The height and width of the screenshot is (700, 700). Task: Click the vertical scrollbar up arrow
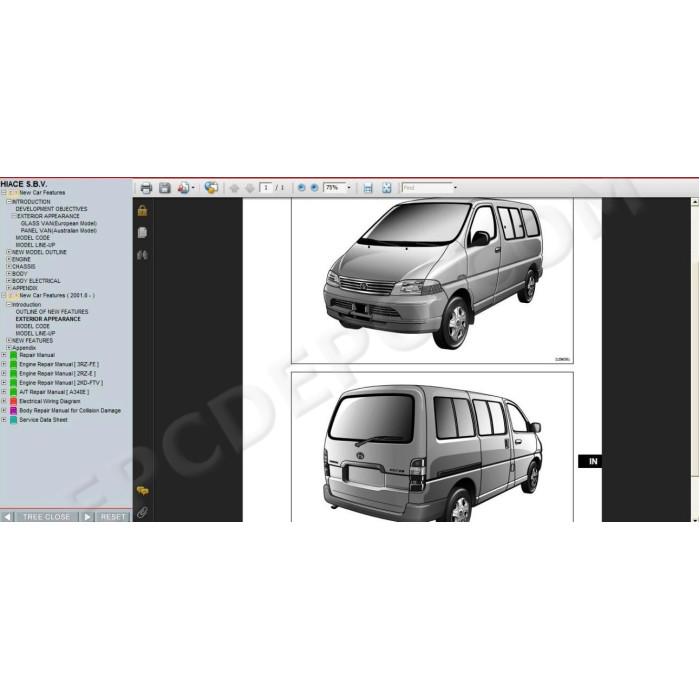695,202
